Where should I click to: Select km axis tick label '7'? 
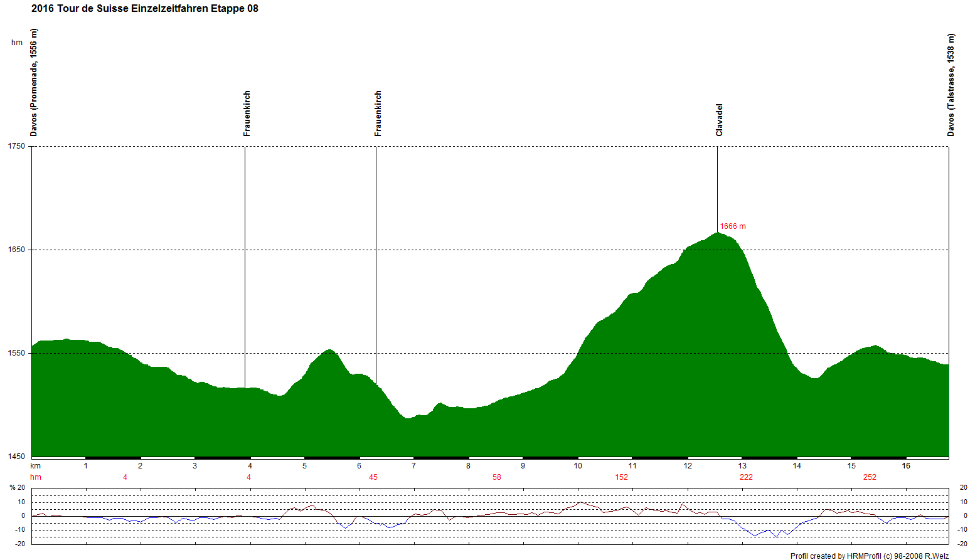(x=414, y=466)
